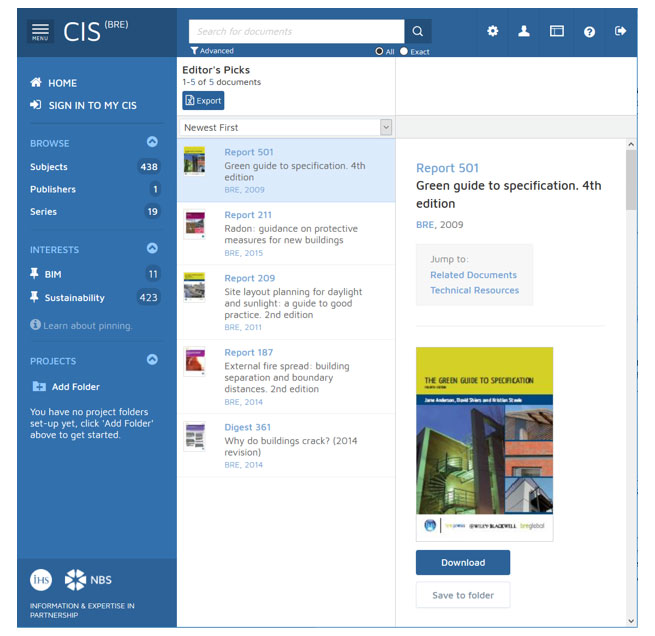Click the pin icon beside BIM
This screenshot has width=655, height=636.
coord(34,274)
